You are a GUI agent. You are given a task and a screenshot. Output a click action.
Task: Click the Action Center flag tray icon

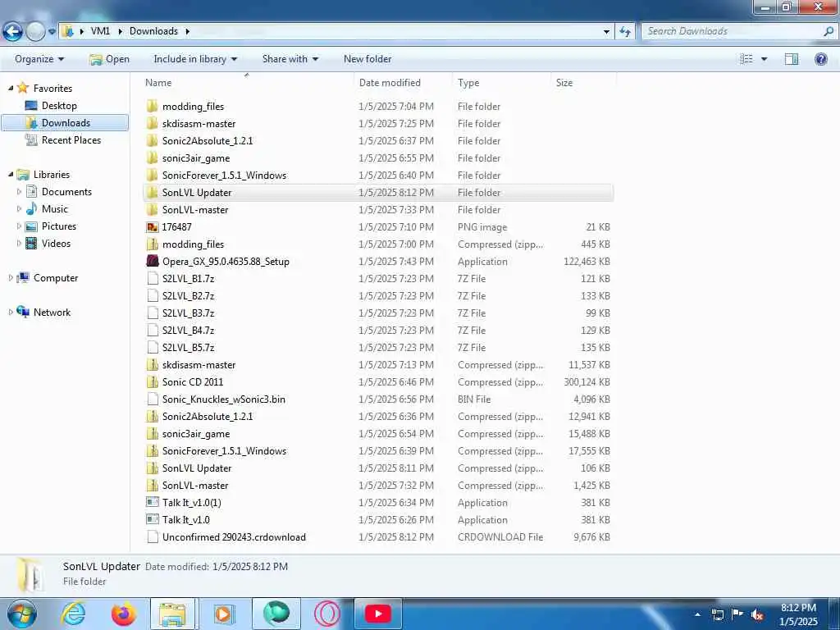(737, 614)
